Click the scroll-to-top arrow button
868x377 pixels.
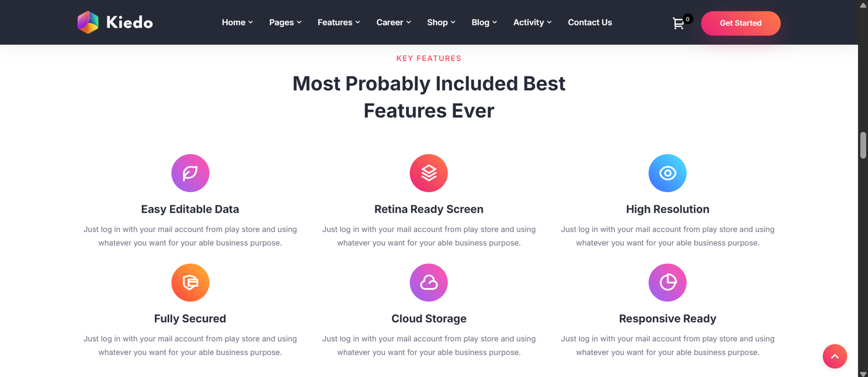point(834,356)
